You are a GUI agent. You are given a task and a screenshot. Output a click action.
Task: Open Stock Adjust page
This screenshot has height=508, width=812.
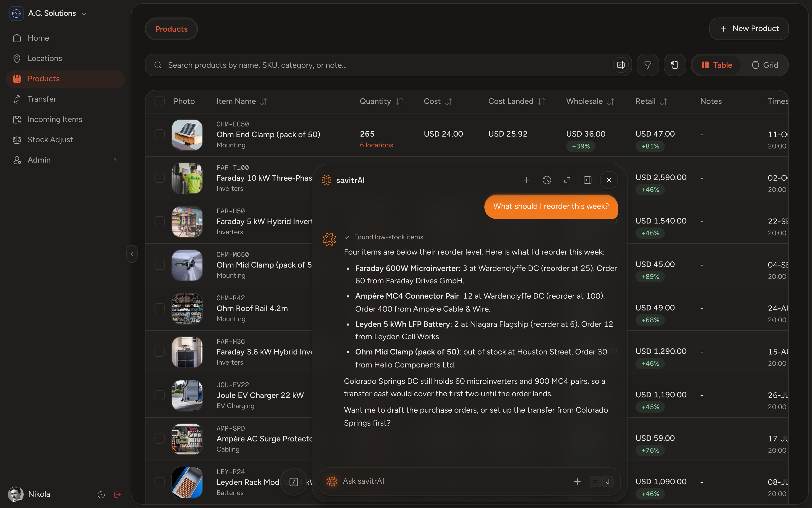pos(65,140)
